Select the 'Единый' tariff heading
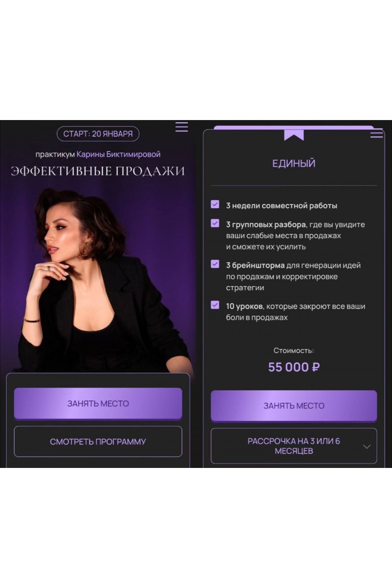This screenshot has height=588, width=392. pyautogui.click(x=294, y=164)
